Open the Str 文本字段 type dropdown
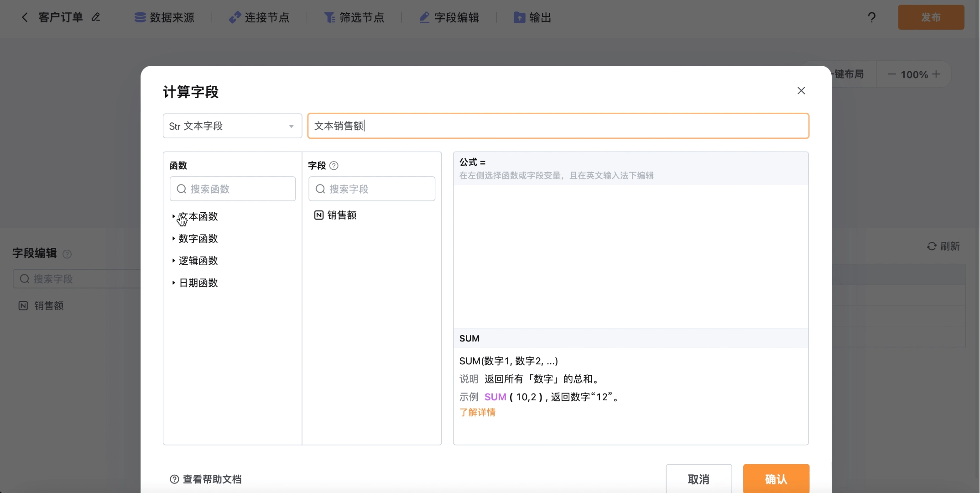This screenshot has width=980, height=493. tap(232, 126)
